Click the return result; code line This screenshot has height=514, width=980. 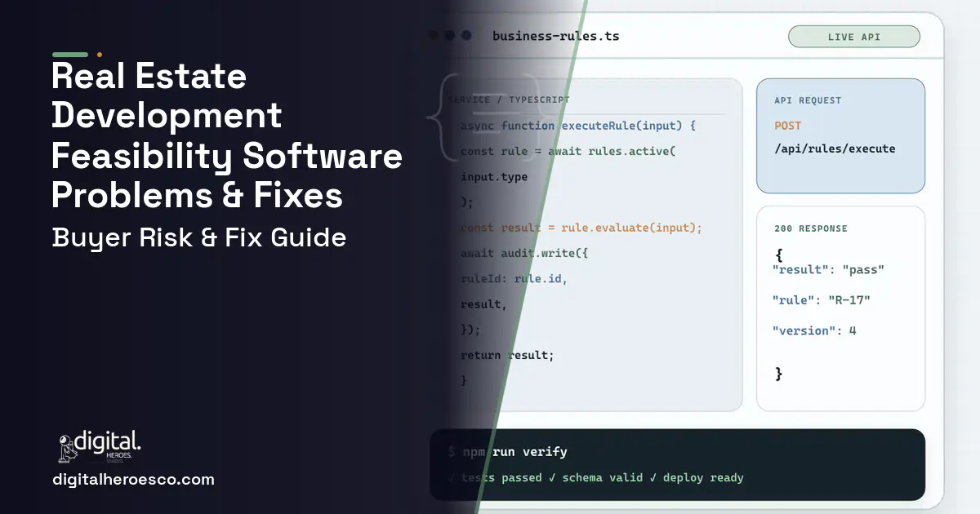coord(507,355)
